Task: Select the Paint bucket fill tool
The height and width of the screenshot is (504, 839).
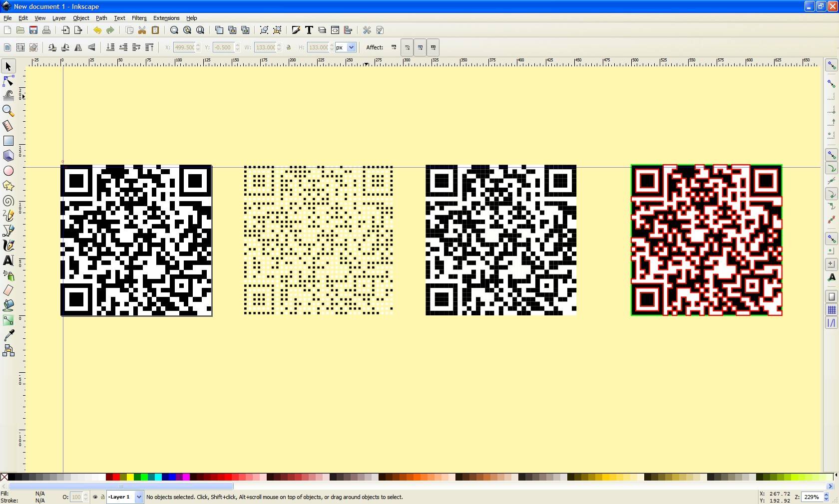Action: [x=8, y=305]
